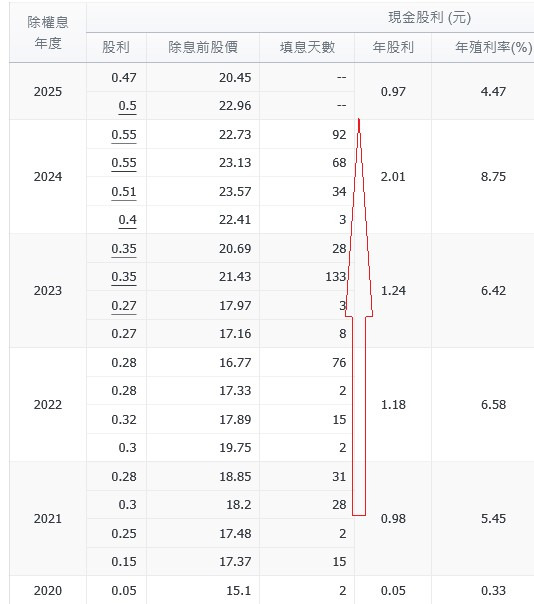Open the 0.35 dividend link beside 21.43
534x604 pixels.
pos(124,277)
